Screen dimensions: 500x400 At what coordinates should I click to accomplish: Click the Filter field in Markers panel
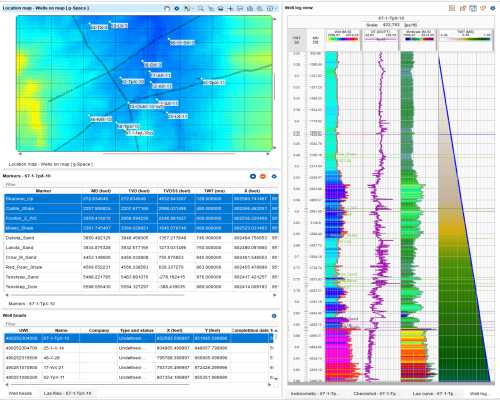click(x=141, y=184)
